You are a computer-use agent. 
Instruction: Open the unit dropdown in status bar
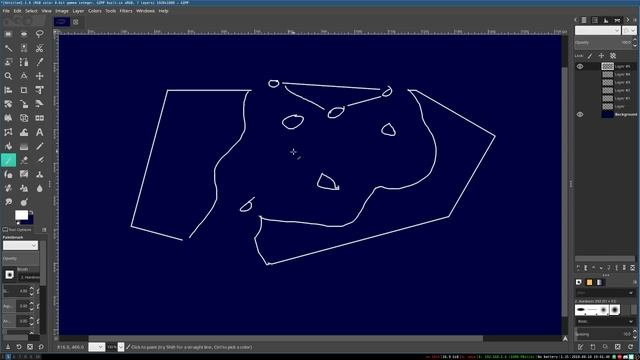(96, 347)
